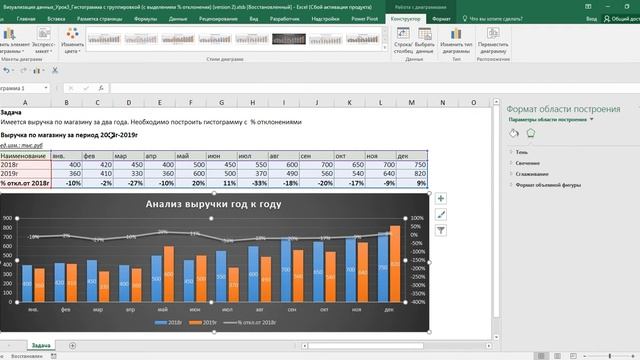This screenshot has height=360, width=640.
Task: Click the macro record icon in status bar
Action: tap(53, 356)
